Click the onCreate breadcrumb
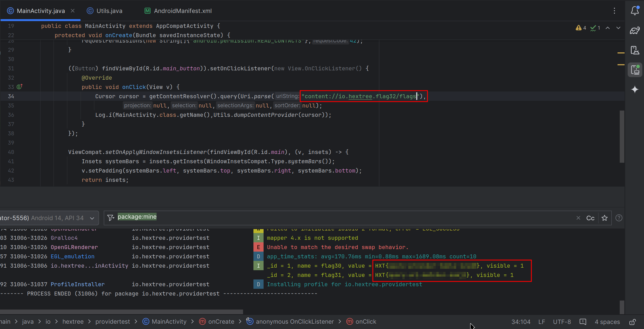 pyautogui.click(x=217, y=321)
